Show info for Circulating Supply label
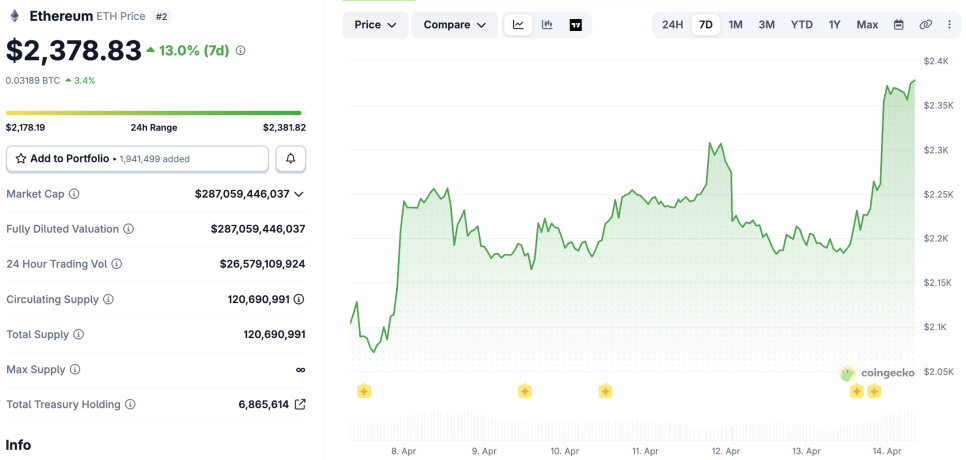 [108, 299]
